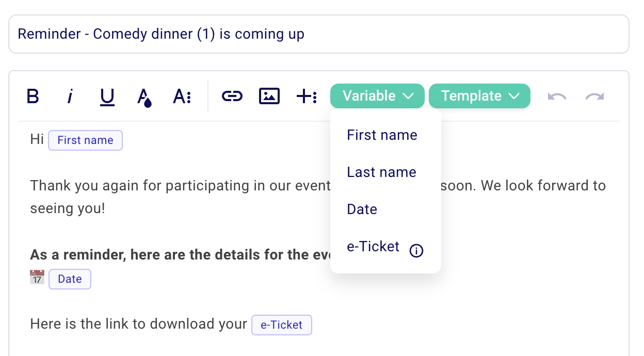The width and height of the screenshot is (644, 356).
Task: Choose Date from the variable list
Action: (362, 209)
